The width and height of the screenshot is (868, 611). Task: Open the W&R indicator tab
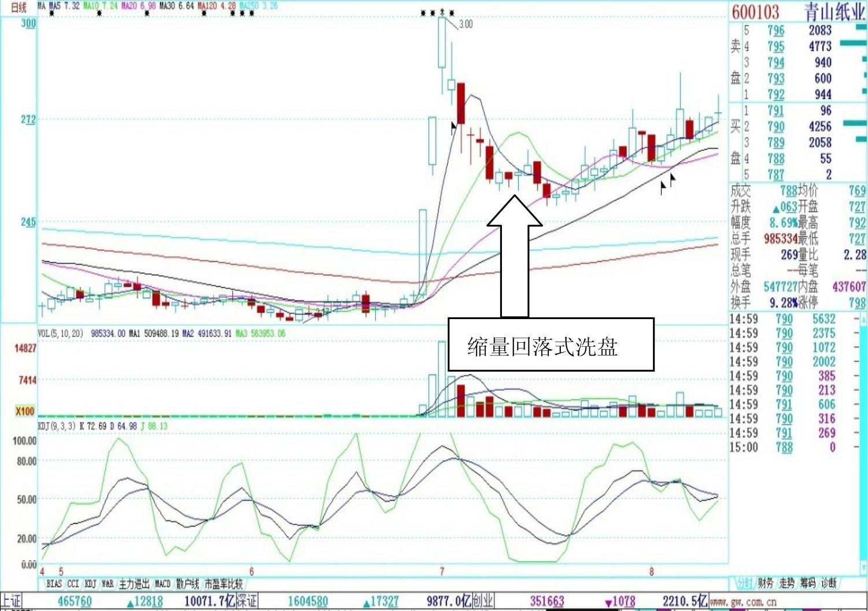108,584
